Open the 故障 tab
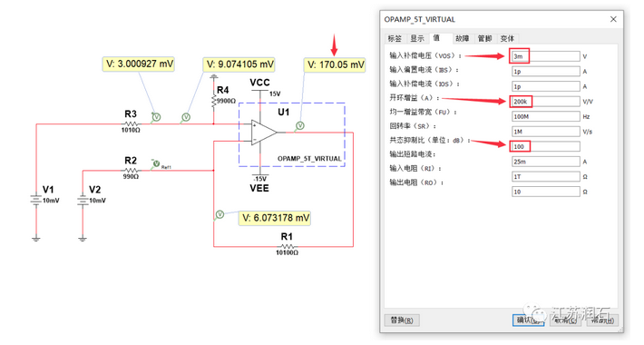Screen dimensions: 644x345 click(463, 39)
